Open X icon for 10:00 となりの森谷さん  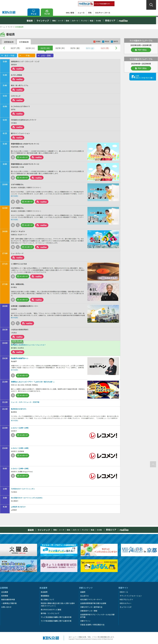tap(18, 202)
